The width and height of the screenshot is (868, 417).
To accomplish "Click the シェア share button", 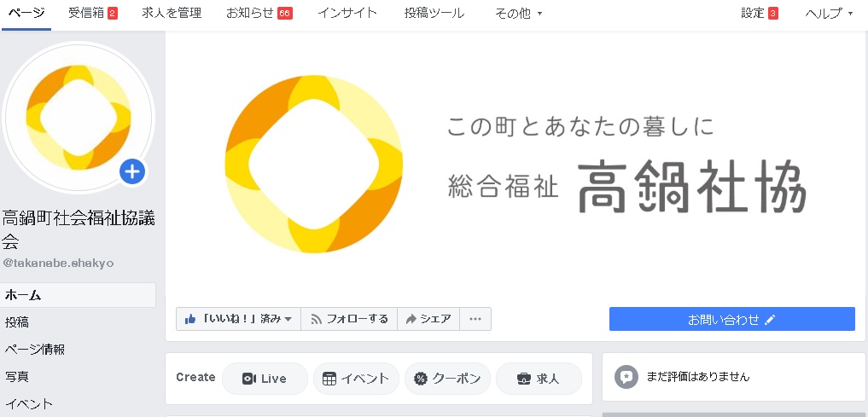I will click(x=428, y=319).
